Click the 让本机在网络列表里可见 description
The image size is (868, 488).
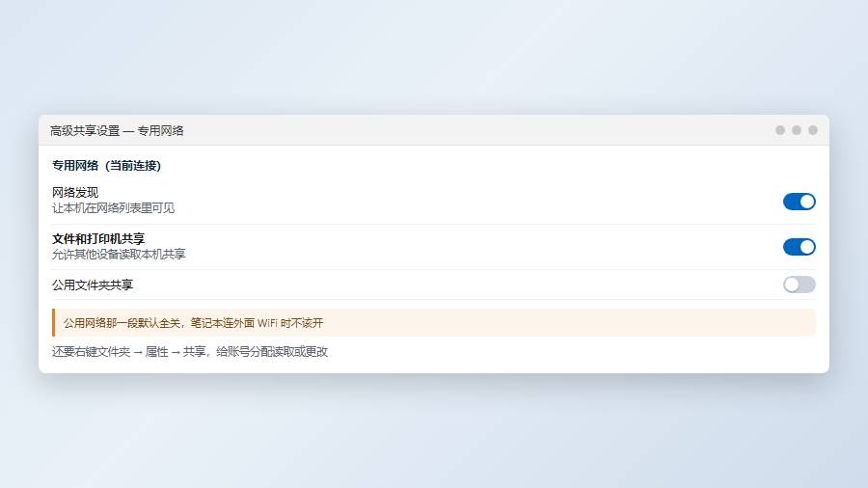(114, 208)
